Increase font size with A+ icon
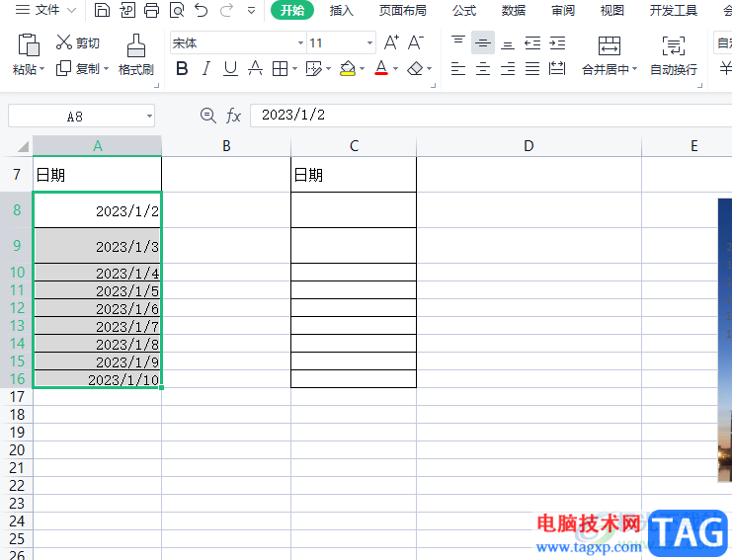This screenshot has width=732, height=560. (x=391, y=42)
